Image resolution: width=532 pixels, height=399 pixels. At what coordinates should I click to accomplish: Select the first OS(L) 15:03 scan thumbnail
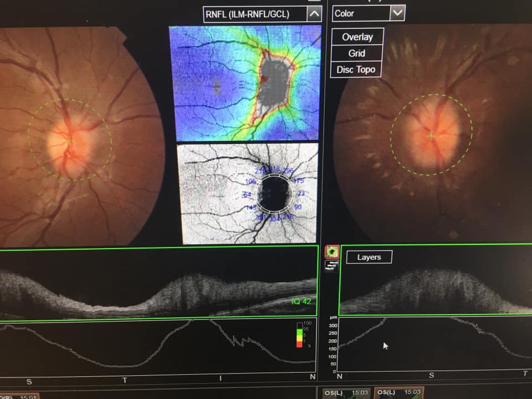[346, 393]
